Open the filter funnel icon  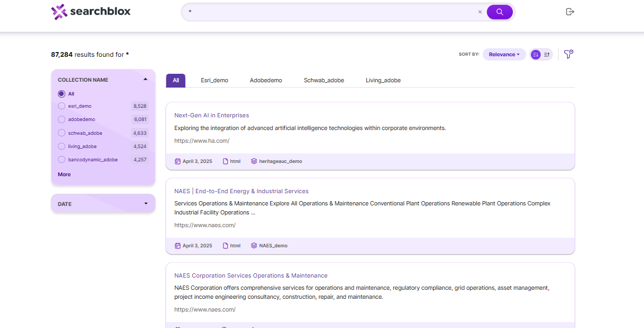click(x=569, y=54)
